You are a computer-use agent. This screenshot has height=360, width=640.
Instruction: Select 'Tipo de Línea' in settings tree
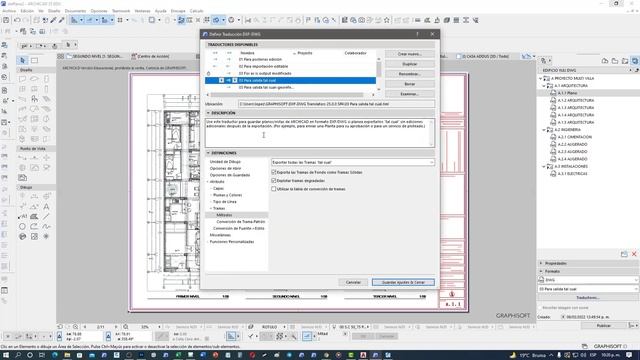point(224,202)
